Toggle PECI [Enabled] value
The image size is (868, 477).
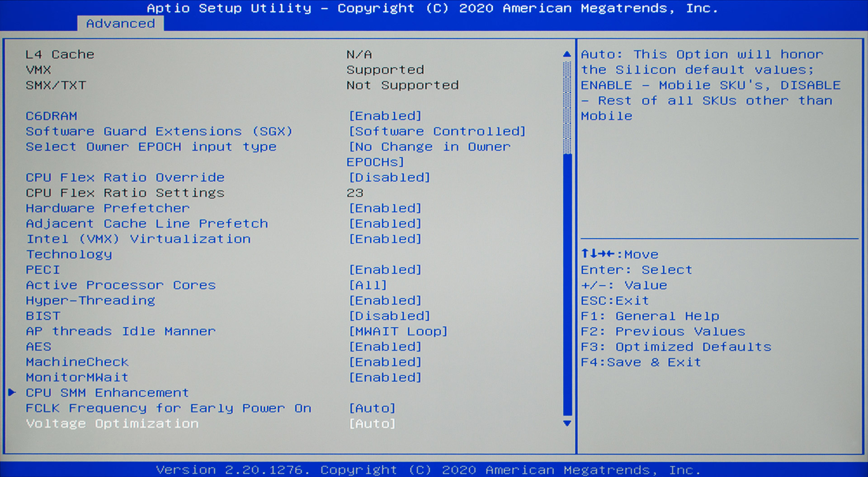pyautogui.click(x=385, y=270)
